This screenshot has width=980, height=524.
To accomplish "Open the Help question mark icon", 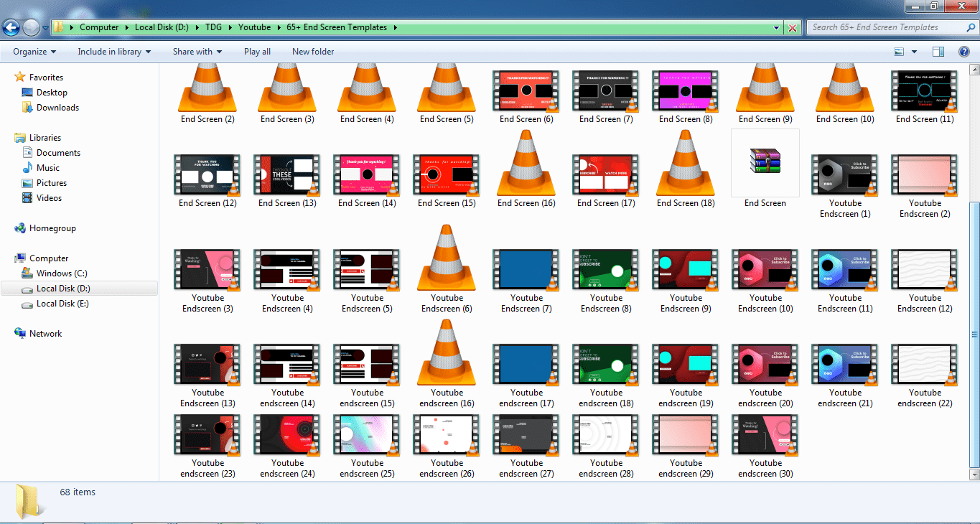I will [x=964, y=52].
